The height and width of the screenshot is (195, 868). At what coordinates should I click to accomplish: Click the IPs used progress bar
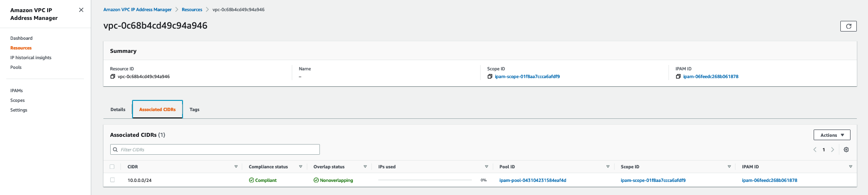pos(425,180)
